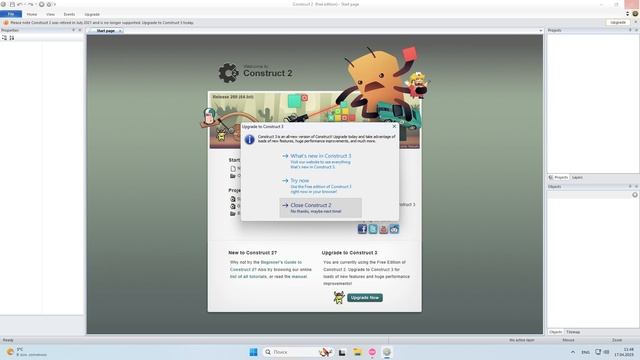Click the Save icon in quick access toolbar
The width and height of the screenshot is (640, 360).
tap(12, 4)
